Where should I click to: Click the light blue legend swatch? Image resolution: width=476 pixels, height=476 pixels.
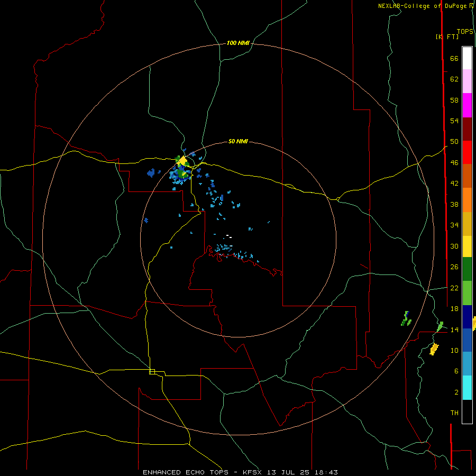point(467,364)
